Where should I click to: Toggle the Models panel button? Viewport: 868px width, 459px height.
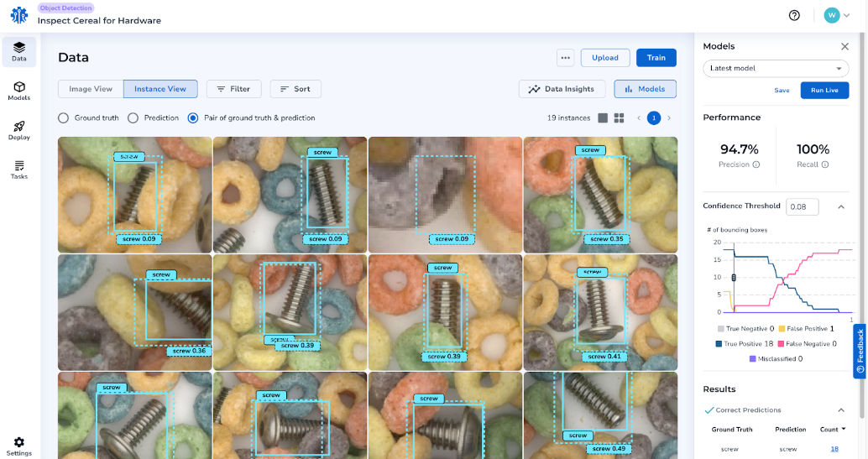pyautogui.click(x=645, y=89)
